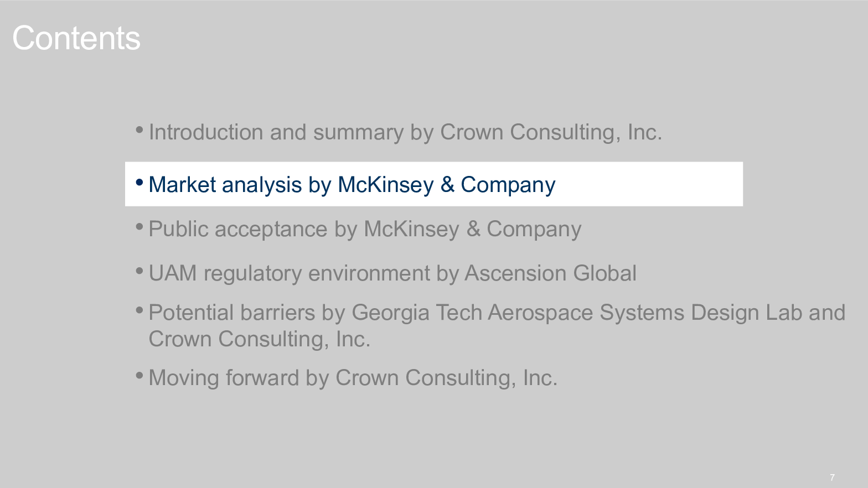The width and height of the screenshot is (868, 488).
Task: Click the Contents slide title
Action: pos(76,38)
